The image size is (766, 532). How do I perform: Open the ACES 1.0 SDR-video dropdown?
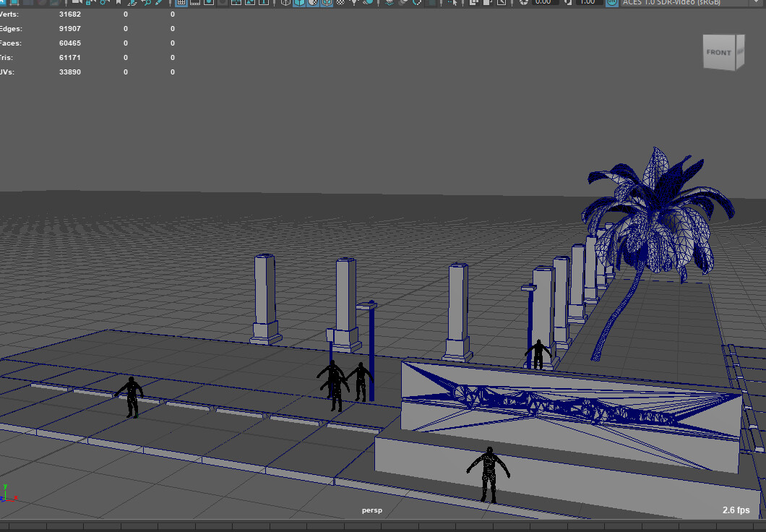(672, 2)
